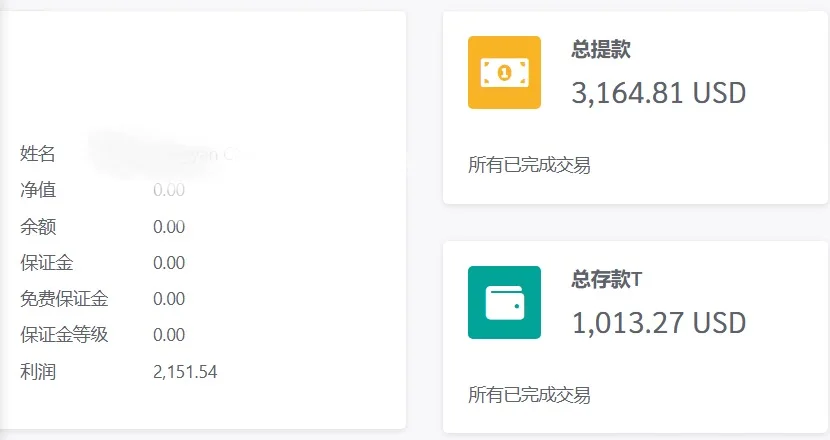
Task: Click the 净值 value 0.00
Action: point(169,190)
